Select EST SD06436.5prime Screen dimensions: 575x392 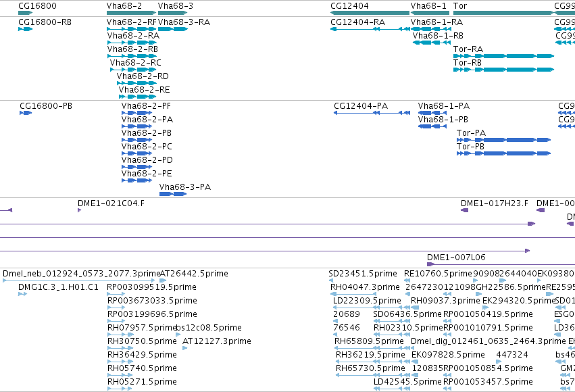coord(392,321)
